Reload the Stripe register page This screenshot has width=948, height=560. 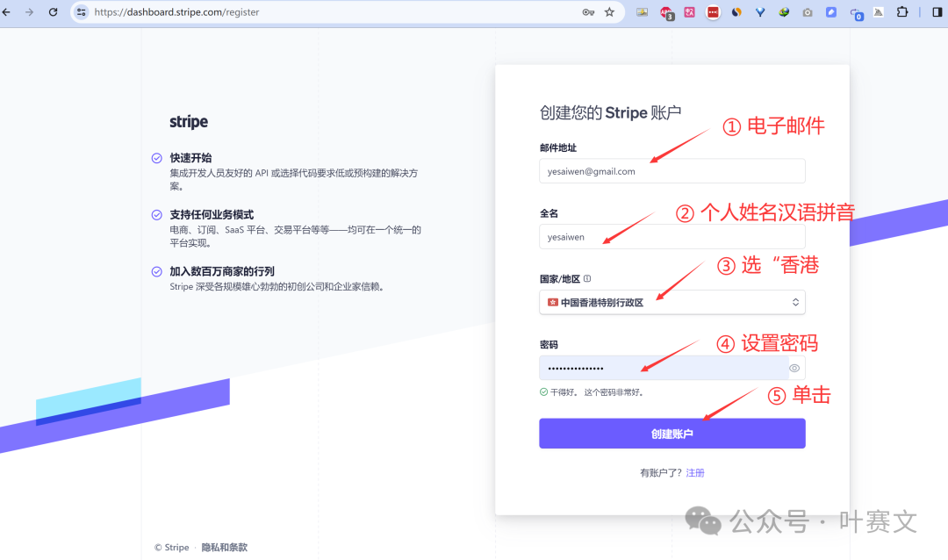tap(53, 12)
